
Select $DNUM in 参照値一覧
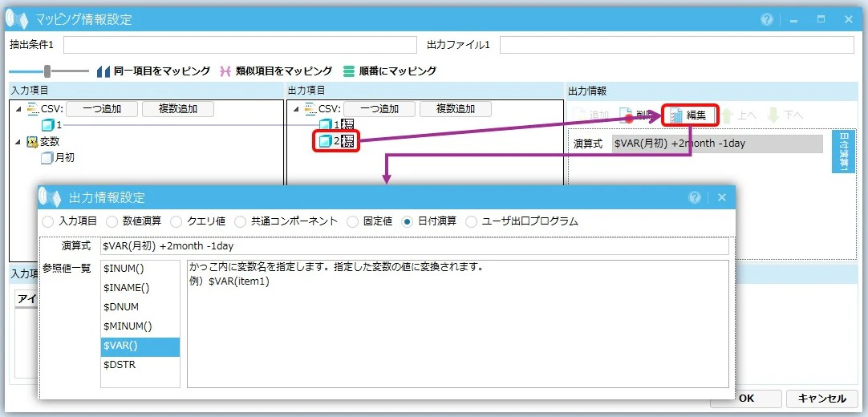pos(140,307)
